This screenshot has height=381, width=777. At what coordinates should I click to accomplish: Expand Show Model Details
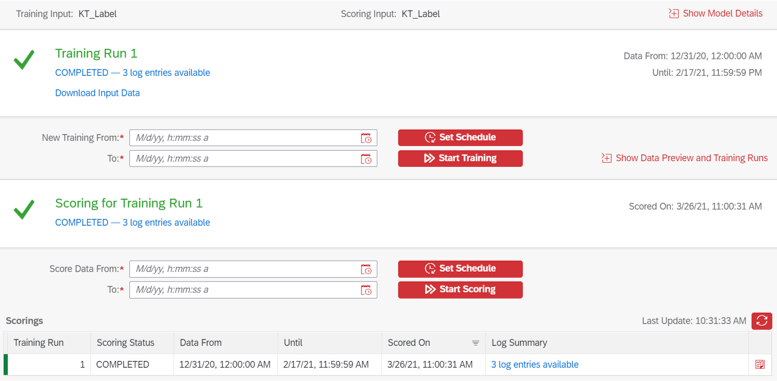[716, 14]
